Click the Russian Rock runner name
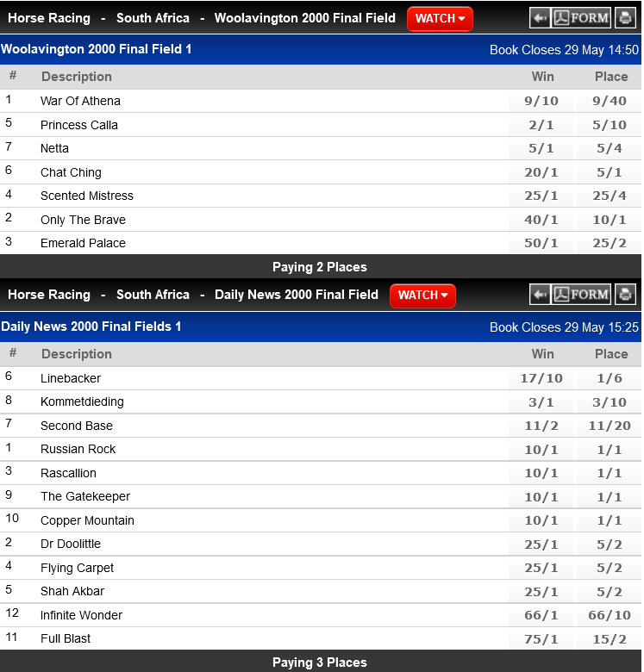644x672 pixels. coord(78,449)
